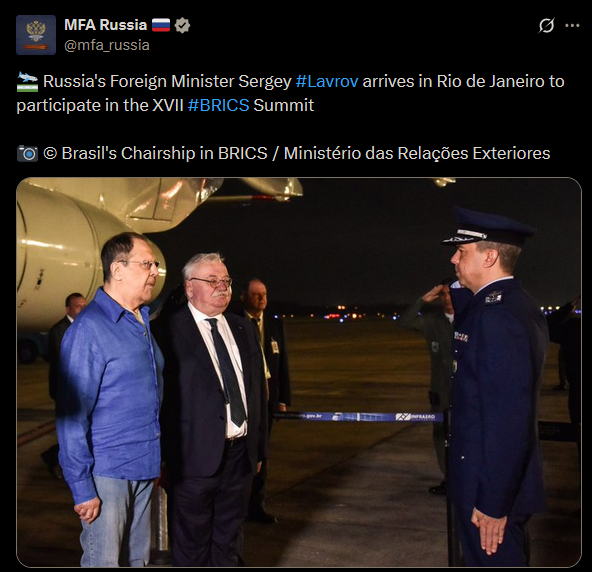Open the attached arrival photo

tap(299, 372)
